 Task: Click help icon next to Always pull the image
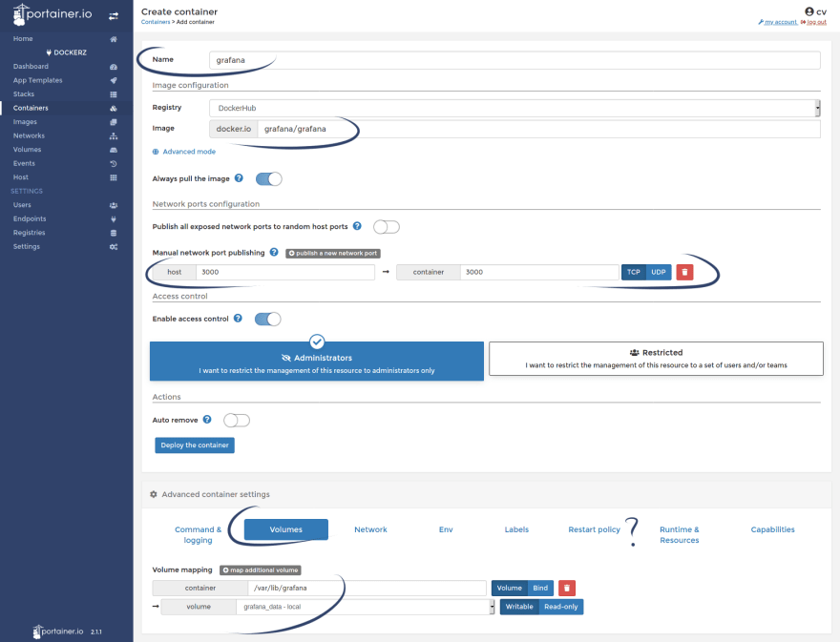239,178
